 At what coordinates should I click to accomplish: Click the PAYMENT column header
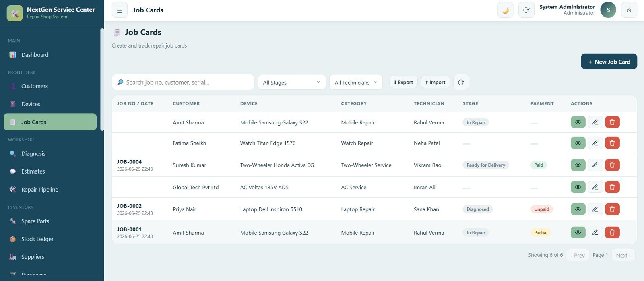coord(542,103)
